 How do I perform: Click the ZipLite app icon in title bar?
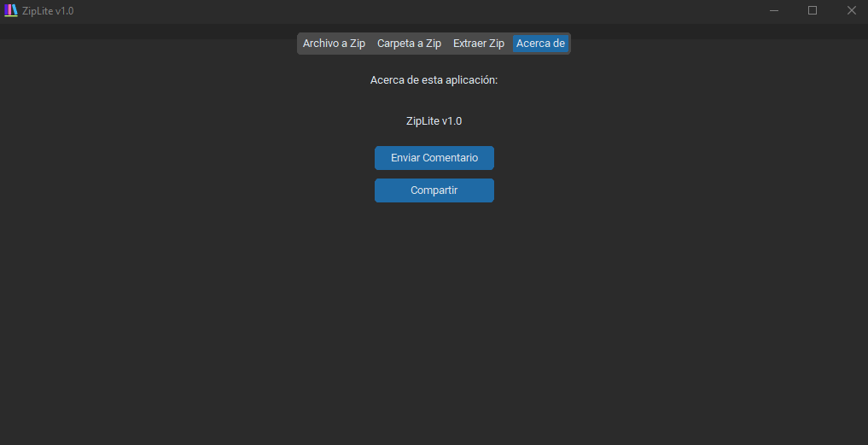pos(10,10)
